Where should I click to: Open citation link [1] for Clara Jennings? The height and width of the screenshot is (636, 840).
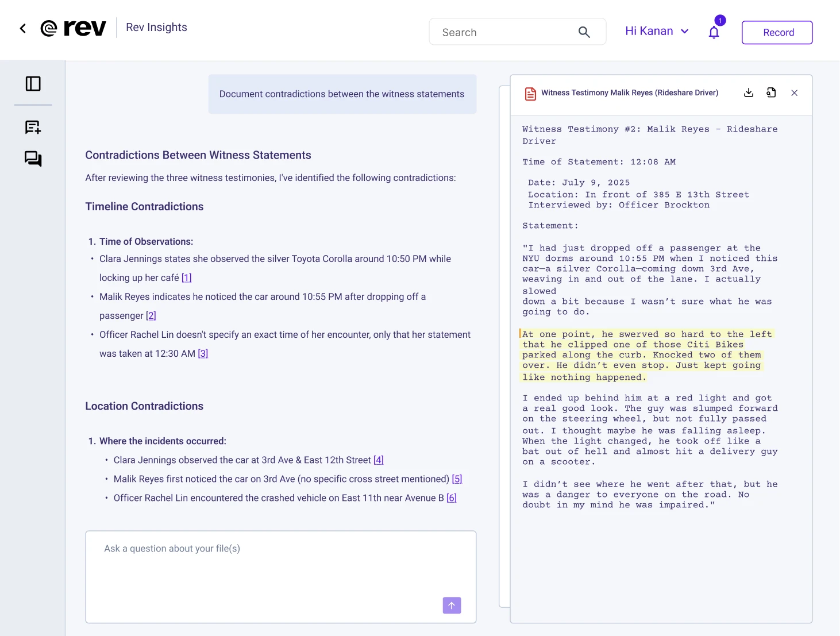click(186, 277)
